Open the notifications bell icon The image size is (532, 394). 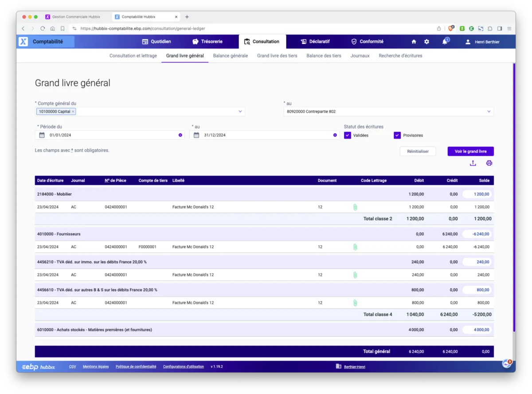point(445,42)
